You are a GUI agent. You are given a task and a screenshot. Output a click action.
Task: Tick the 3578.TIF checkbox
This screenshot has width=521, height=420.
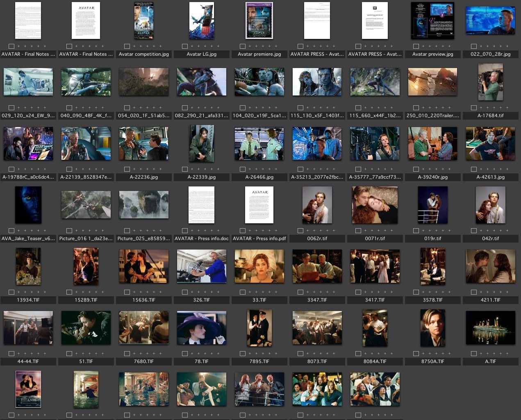coord(416,292)
